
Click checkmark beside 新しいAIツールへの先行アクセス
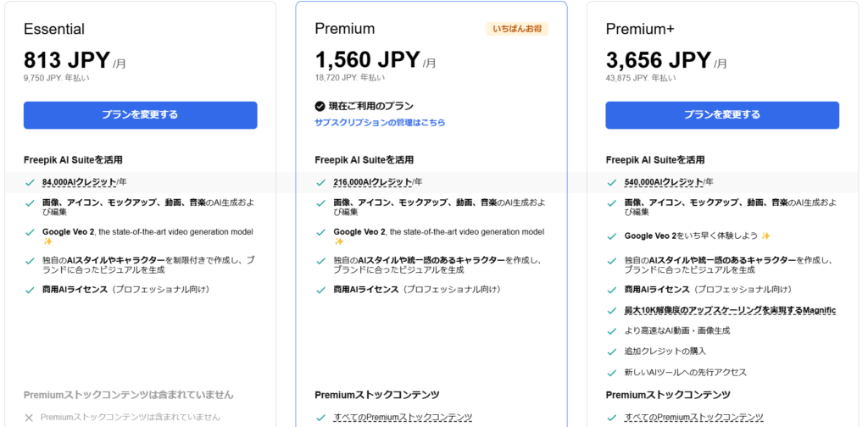[611, 372]
